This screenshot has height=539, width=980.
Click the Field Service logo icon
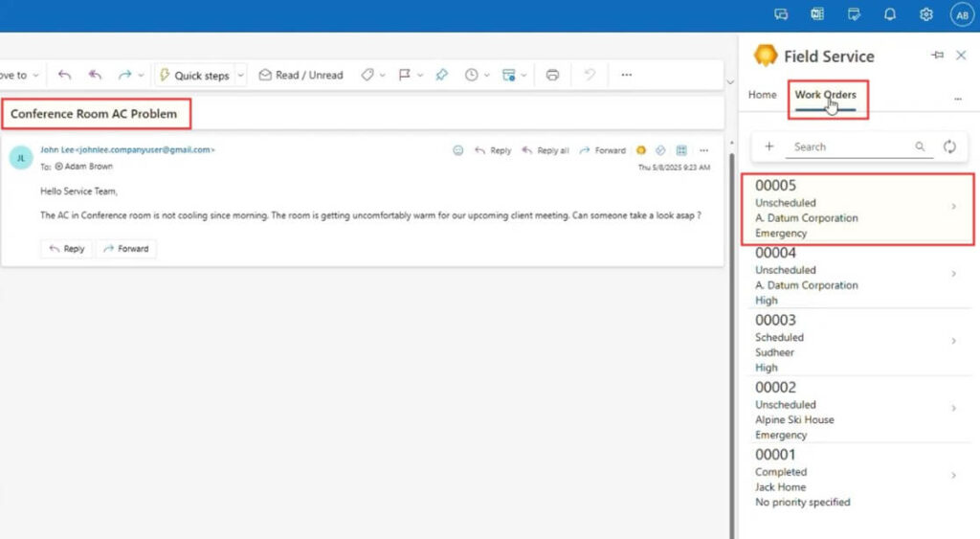765,56
